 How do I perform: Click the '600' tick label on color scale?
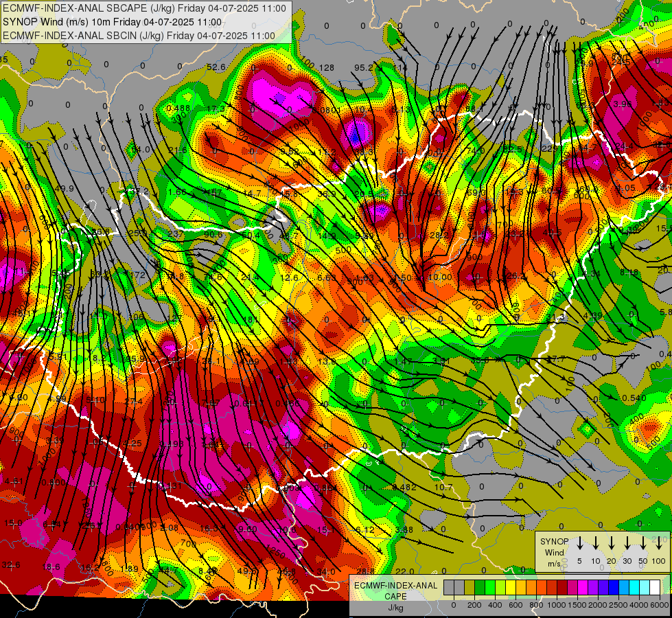tap(515, 605)
